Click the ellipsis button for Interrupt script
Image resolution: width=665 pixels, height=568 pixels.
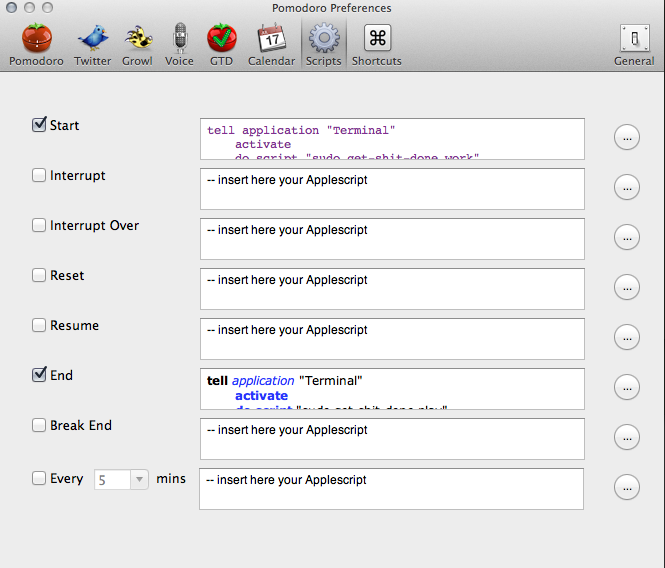pos(627,187)
